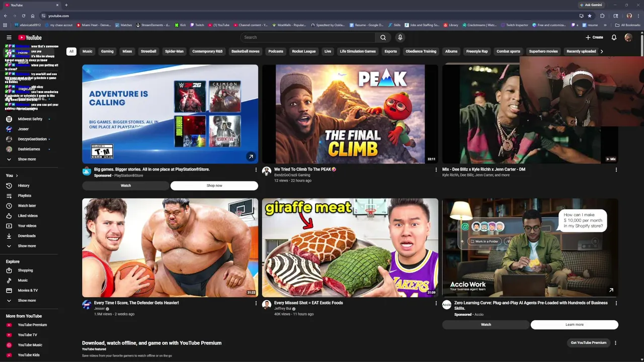Select the Music filter chip
Screen dimensions: 644x362
88,51
